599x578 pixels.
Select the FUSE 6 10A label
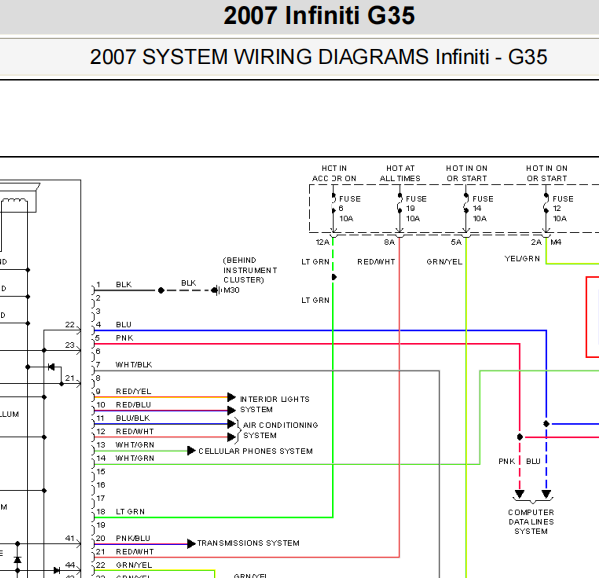point(349,209)
